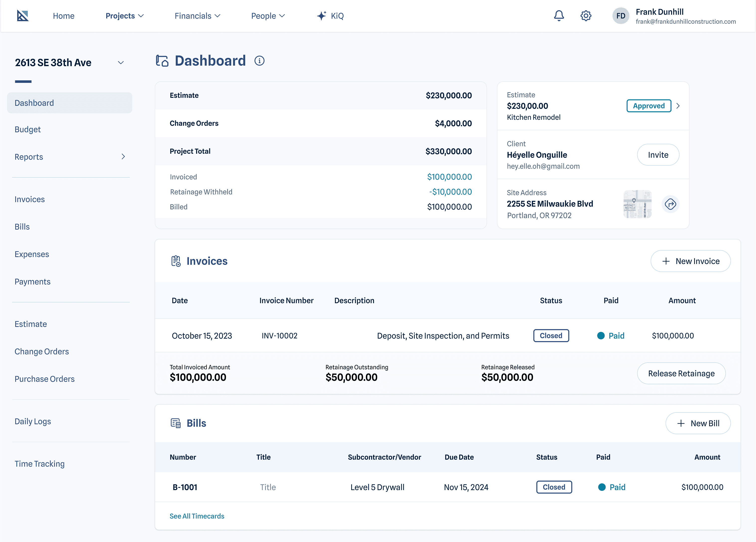Click the Invoice Number column header
The width and height of the screenshot is (756, 542).
click(x=286, y=301)
